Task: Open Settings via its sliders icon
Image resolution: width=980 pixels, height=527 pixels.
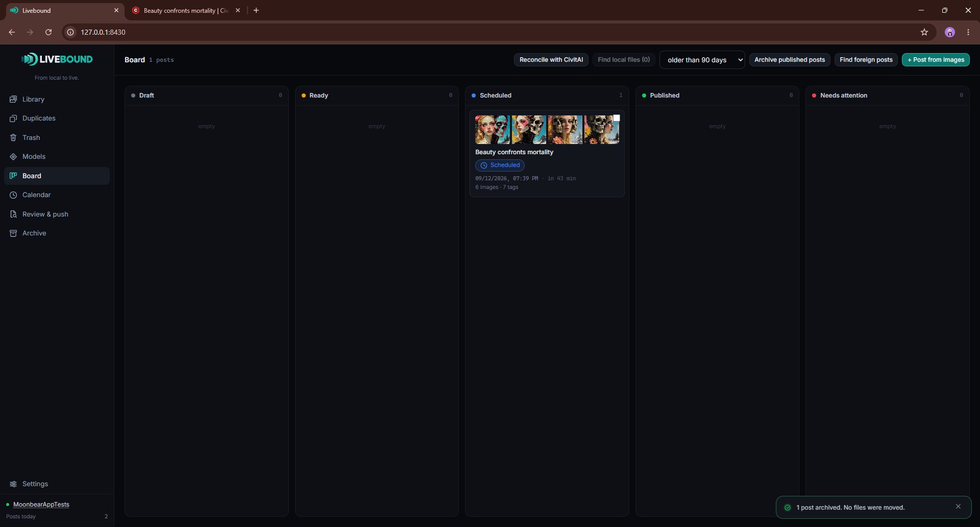Action: [13, 484]
